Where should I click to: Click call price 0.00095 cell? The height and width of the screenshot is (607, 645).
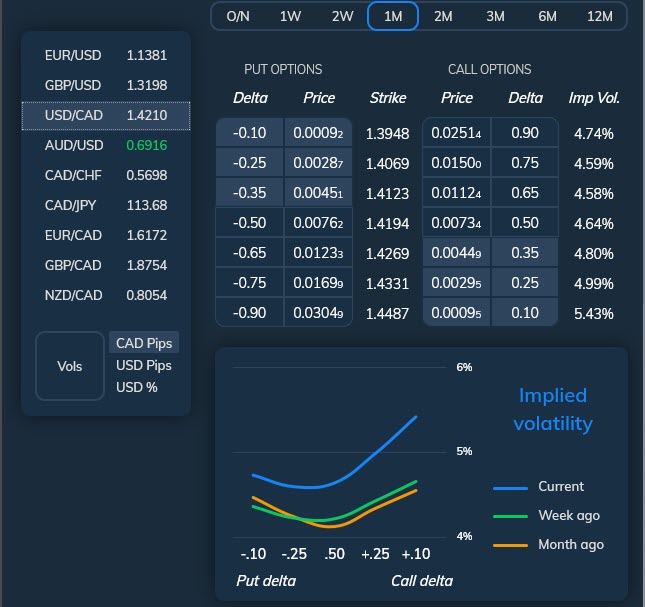(x=456, y=313)
